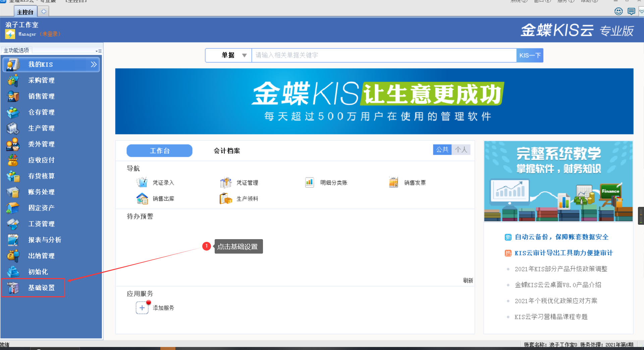This screenshot has width=644, height=350.
Task: Open the 主功能选项 panel menu arrow
Action: coord(98,51)
